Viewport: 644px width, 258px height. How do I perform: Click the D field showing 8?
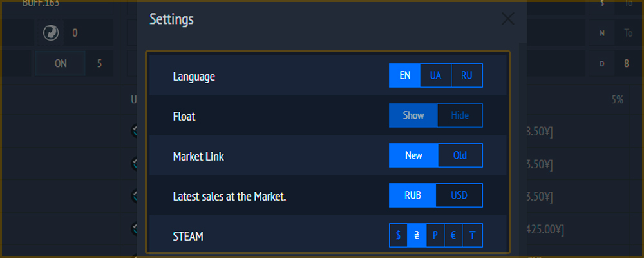click(627, 63)
